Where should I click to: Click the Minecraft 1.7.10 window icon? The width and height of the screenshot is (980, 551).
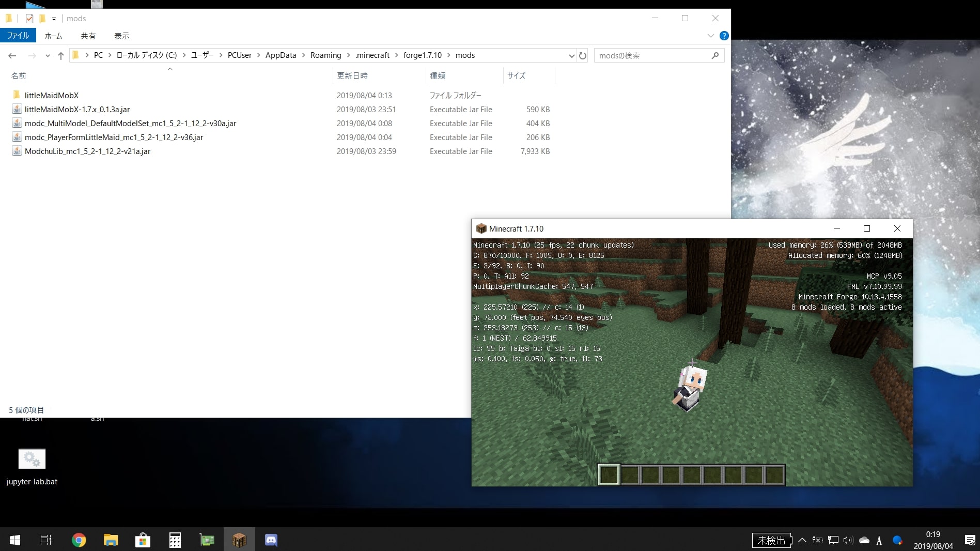click(481, 228)
